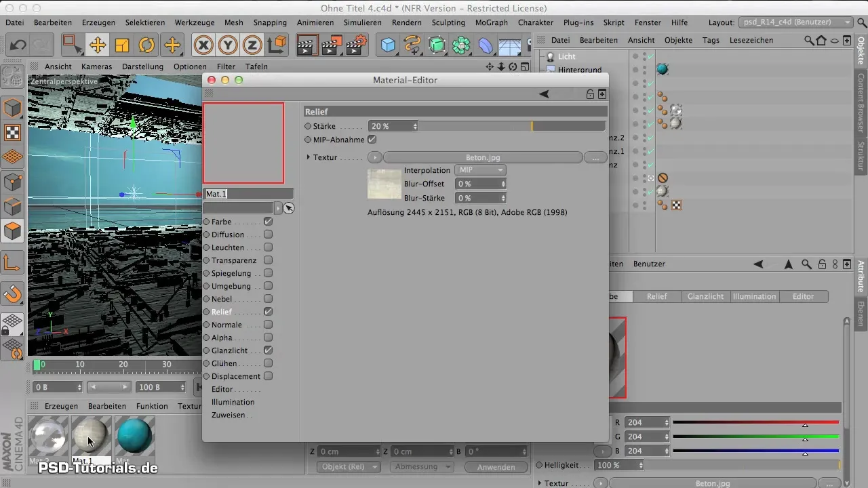Enable the Leuchten channel checkbox
Screen dimensions: 868x488
tap(269, 247)
